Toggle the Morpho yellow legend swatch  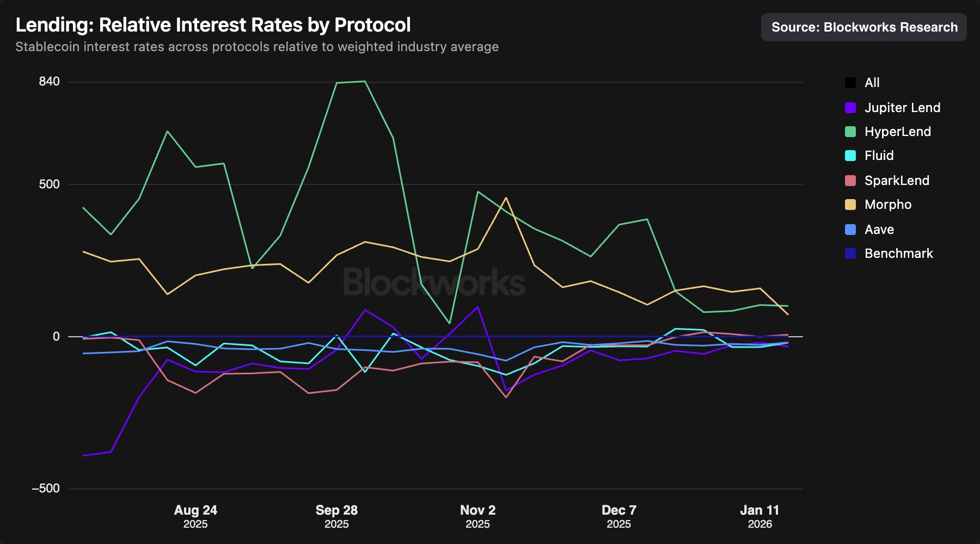850,205
